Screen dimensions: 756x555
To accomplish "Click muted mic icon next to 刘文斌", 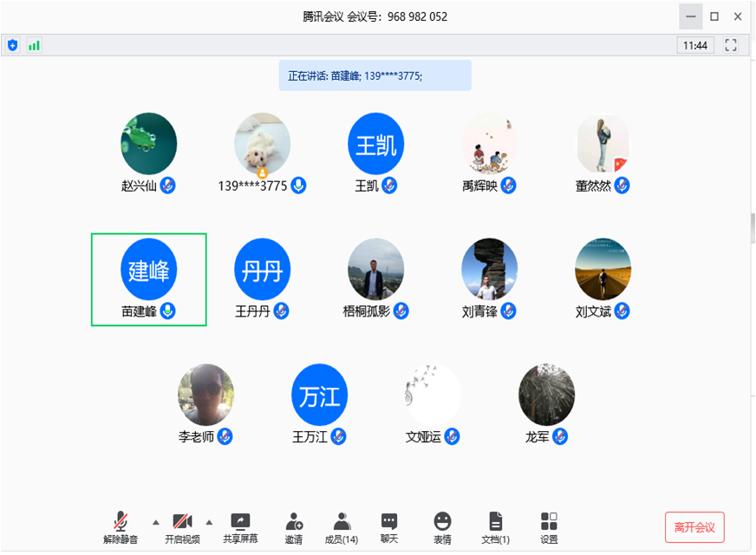I will [622, 311].
